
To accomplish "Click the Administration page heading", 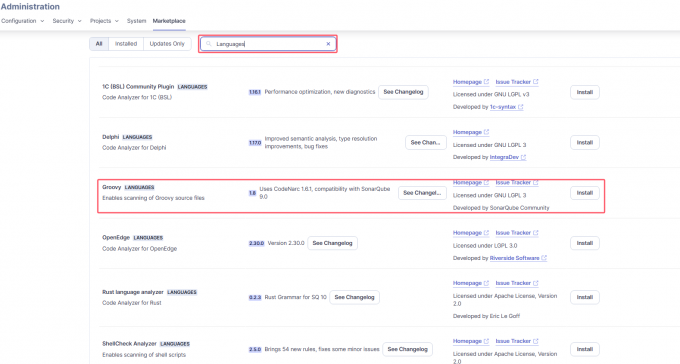I will (x=30, y=7).
